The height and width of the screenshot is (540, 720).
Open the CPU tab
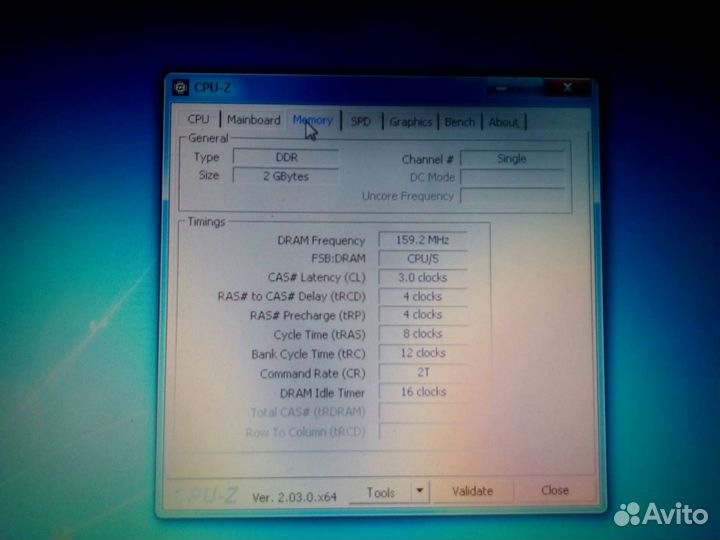point(198,119)
